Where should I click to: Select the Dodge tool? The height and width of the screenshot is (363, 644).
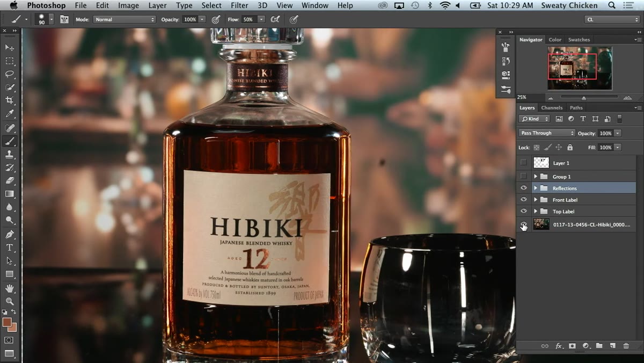click(10, 220)
